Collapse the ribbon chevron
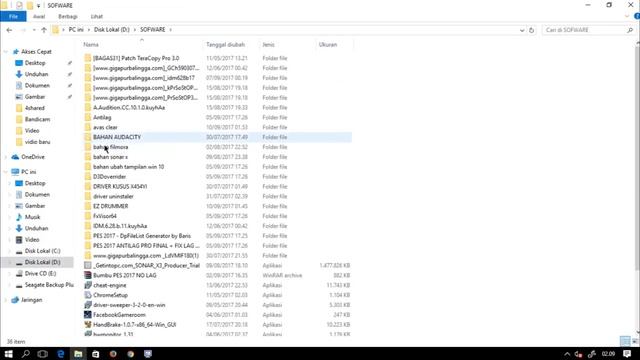This screenshot has height=360, width=640. click(x=627, y=16)
